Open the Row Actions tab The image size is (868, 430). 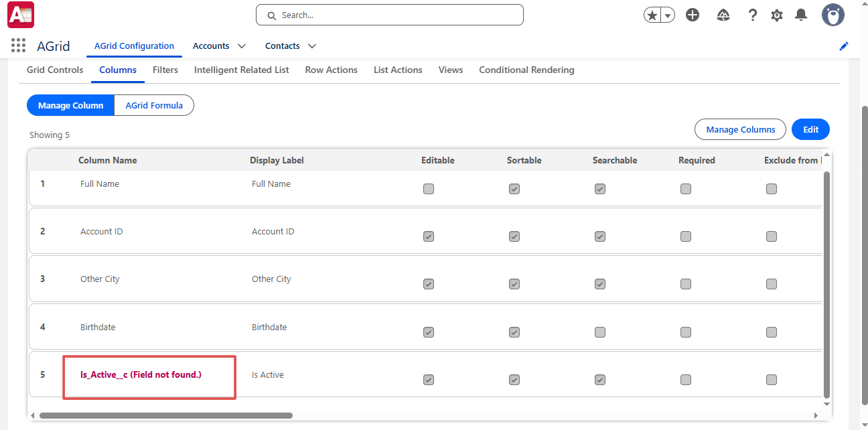(332, 70)
